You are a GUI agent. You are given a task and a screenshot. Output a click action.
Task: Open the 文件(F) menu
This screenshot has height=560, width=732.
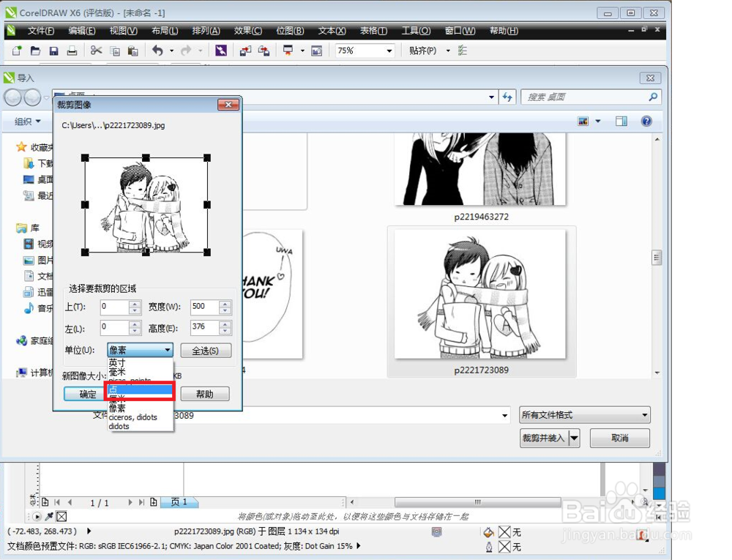point(42,31)
